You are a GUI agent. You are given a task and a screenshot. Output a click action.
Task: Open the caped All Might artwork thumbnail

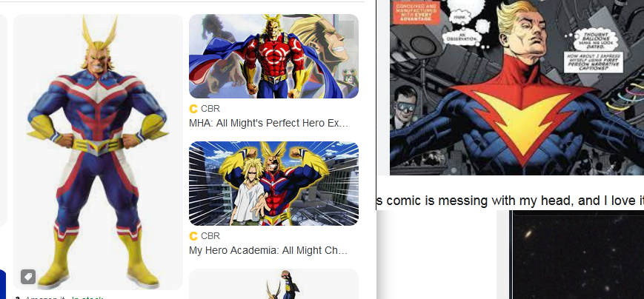(273, 56)
